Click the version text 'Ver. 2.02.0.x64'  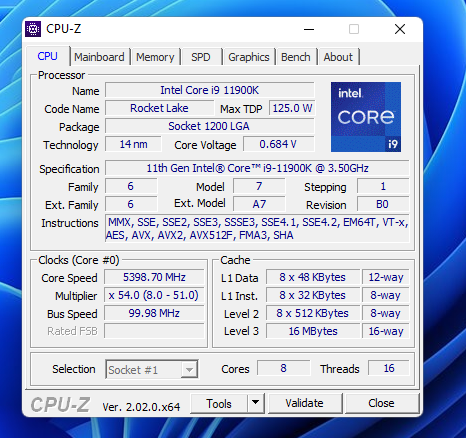pyautogui.click(x=141, y=407)
